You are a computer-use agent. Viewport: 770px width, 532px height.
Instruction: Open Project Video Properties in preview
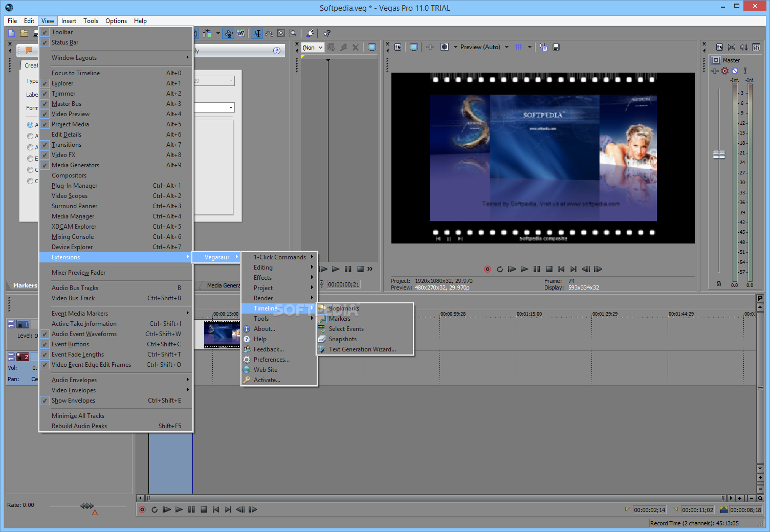point(398,47)
